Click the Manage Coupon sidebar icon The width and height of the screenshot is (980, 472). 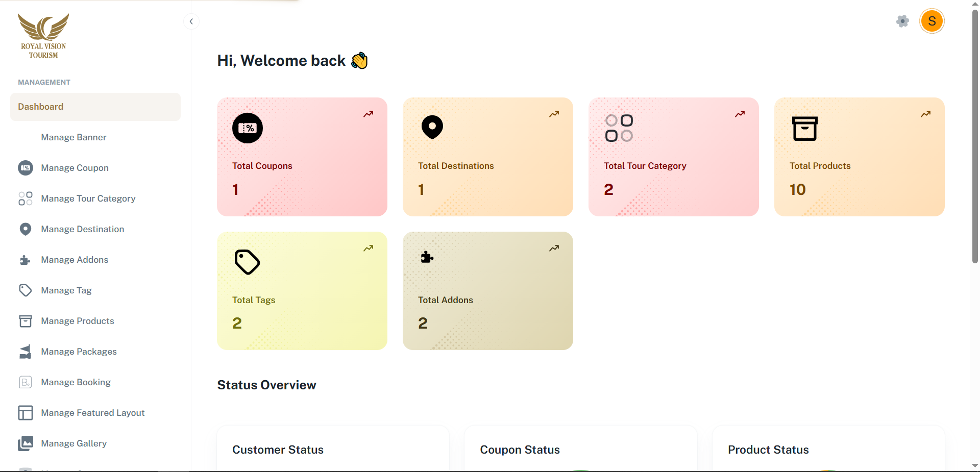pyautogui.click(x=26, y=168)
